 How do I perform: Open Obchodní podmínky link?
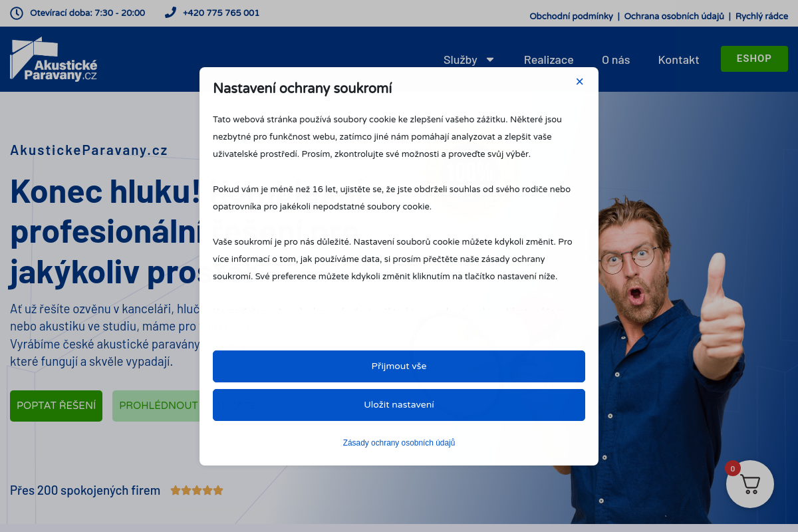click(x=571, y=16)
